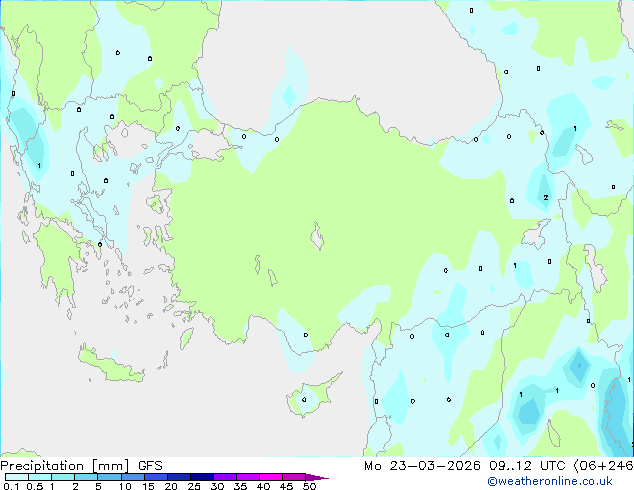Click the 0.5–1 mm legend color box
The height and width of the screenshot is (490, 634).
pos(40,477)
